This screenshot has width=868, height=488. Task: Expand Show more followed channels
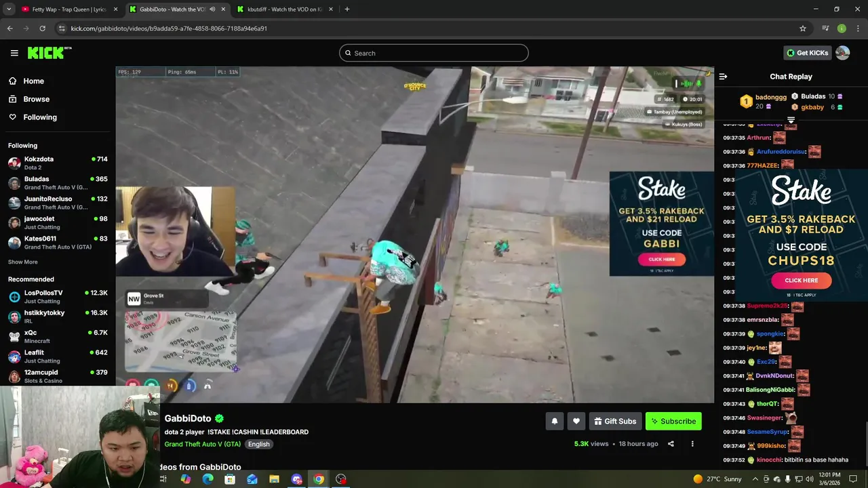(22, 262)
